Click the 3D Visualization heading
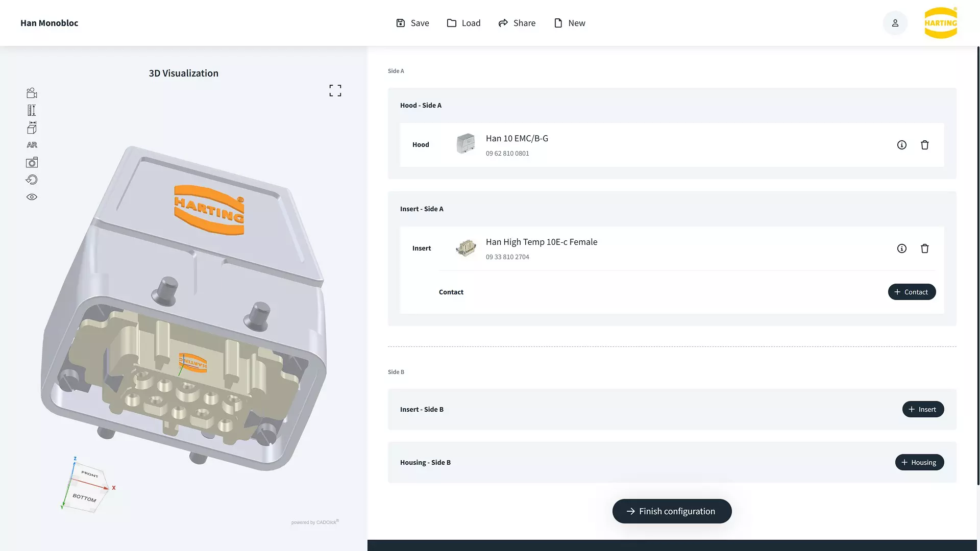 click(x=184, y=73)
